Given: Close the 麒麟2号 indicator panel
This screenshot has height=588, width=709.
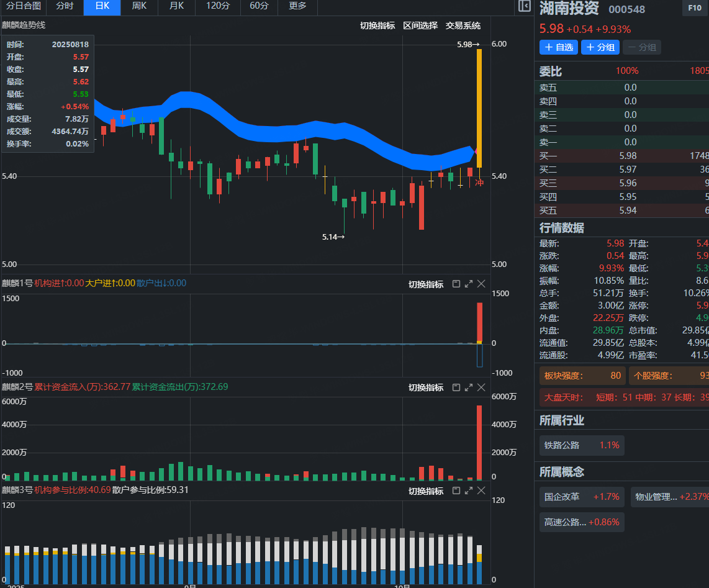Looking at the screenshot, I should coord(481,387).
